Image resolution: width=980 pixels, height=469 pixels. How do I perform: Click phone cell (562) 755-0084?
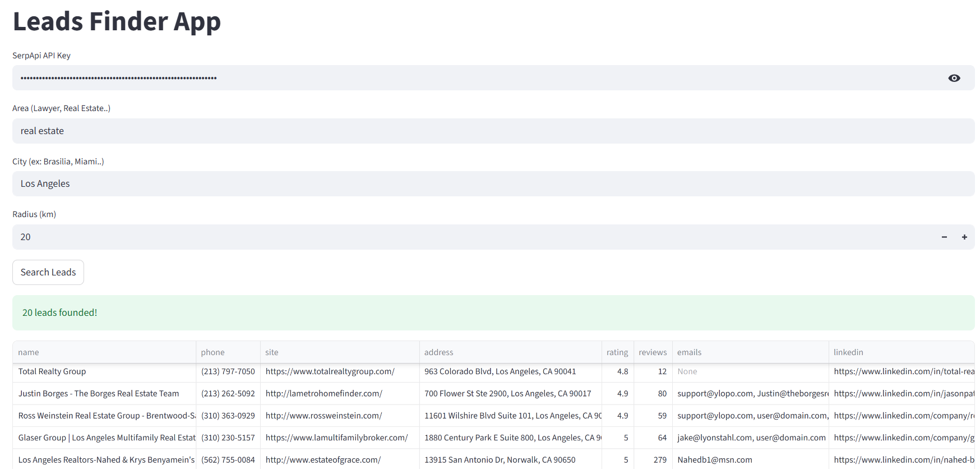(x=228, y=459)
